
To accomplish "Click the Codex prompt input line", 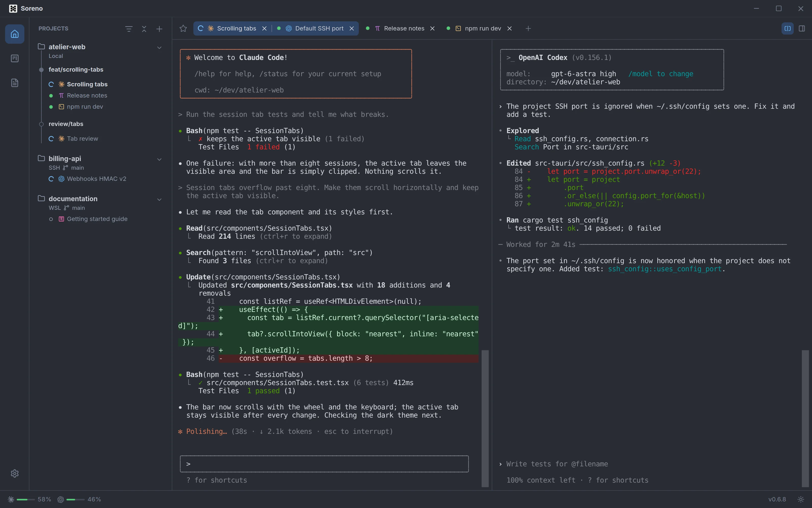I will click(x=557, y=464).
